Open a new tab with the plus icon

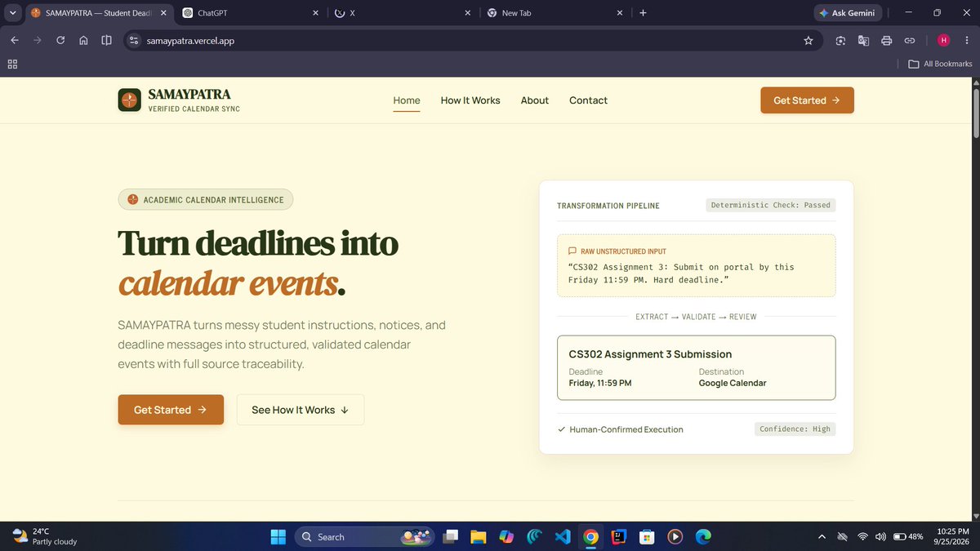point(643,13)
